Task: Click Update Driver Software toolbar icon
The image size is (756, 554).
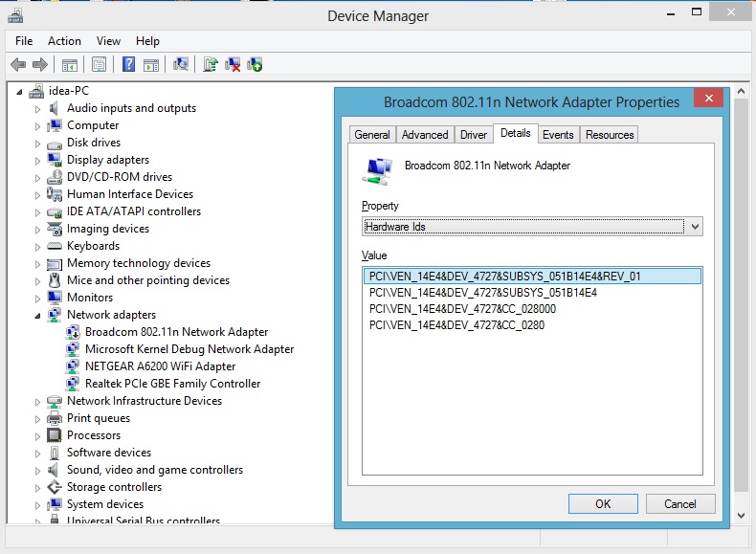Action: [211, 64]
